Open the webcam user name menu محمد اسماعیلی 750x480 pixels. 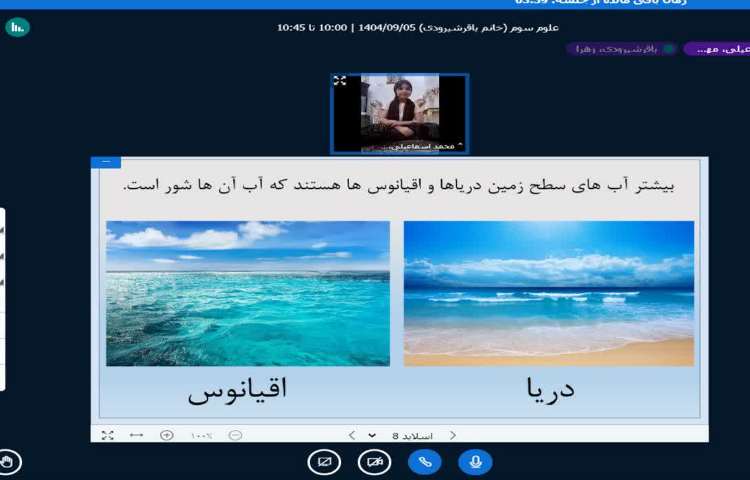[x=426, y=146]
